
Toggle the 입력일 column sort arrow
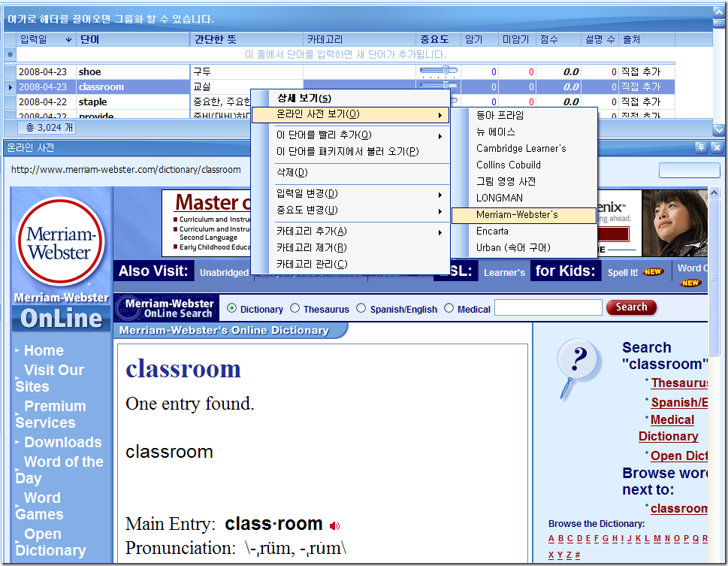point(68,40)
